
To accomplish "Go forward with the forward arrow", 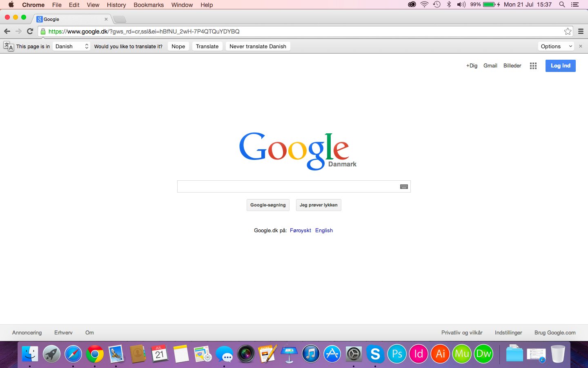I will pyautogui.click(x=18, y=31).
